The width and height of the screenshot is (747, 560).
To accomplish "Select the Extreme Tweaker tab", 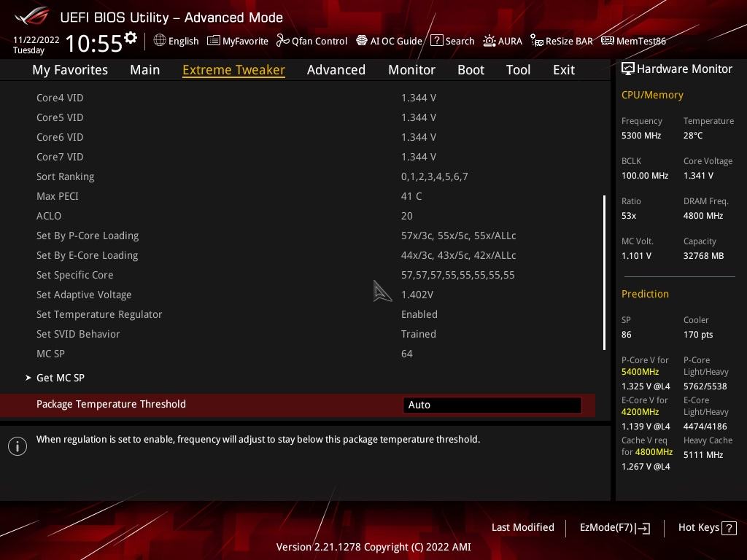I will (x=234, y=70).
